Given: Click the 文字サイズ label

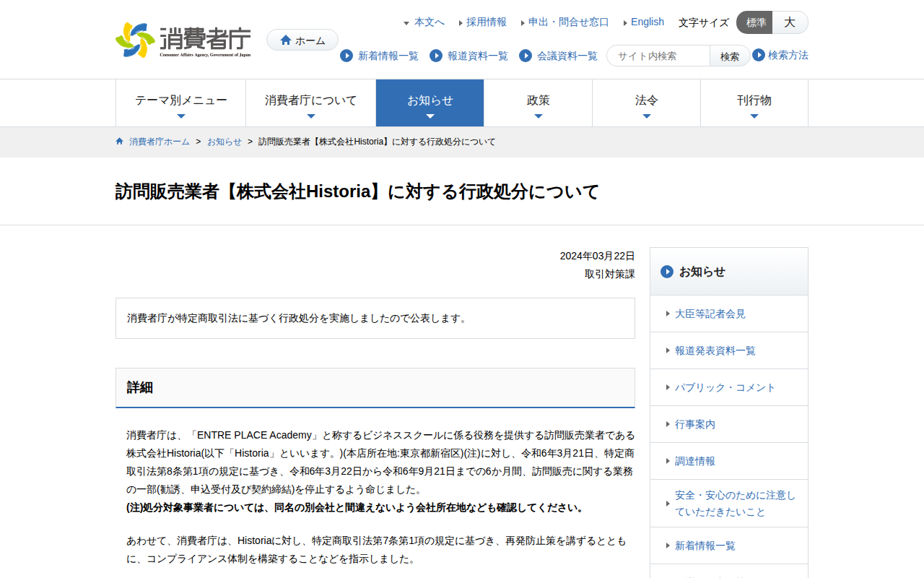Looking at the screenshot, I should (x=704, y=22).
